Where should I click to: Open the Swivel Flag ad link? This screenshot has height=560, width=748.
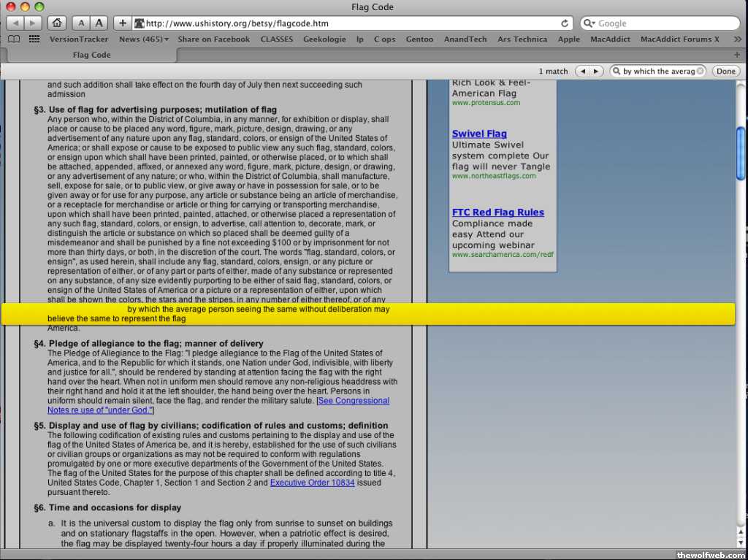point(478,134)
